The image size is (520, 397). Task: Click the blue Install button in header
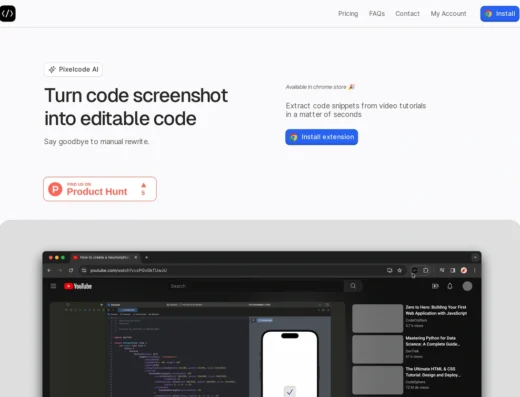tap(500, 14)
